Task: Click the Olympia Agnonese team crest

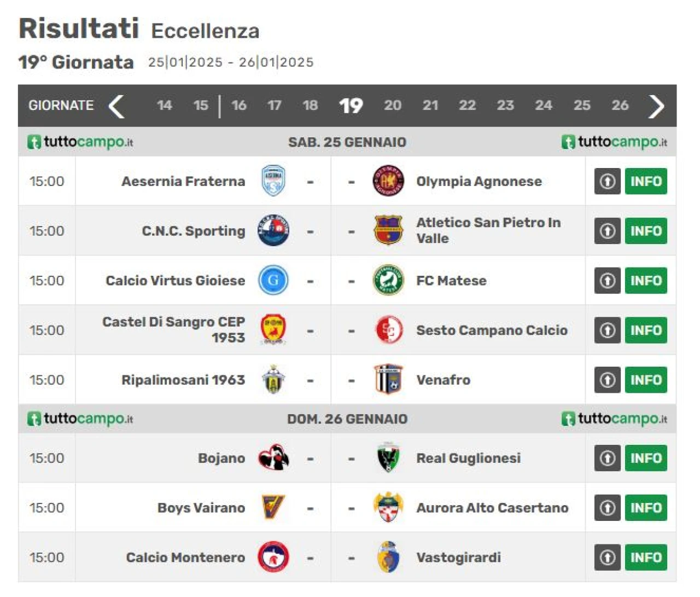Action: pyautogui.click(x=388, y=181)
